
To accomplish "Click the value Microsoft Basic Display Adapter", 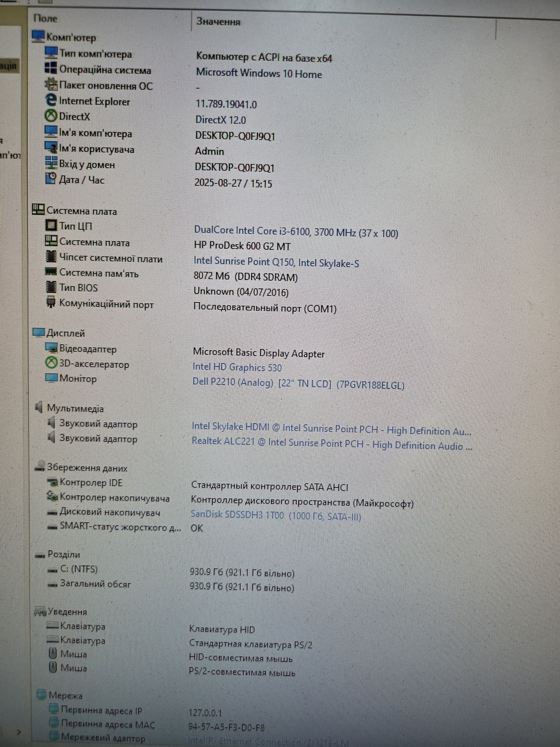I will 259,353.
